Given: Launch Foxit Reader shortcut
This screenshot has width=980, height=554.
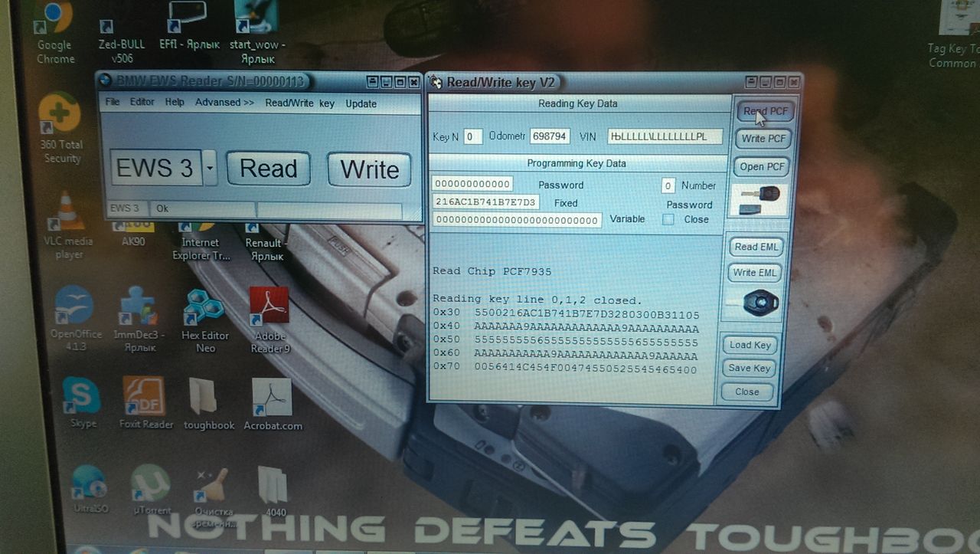Looking at the screenshot, I should point(145,402).
